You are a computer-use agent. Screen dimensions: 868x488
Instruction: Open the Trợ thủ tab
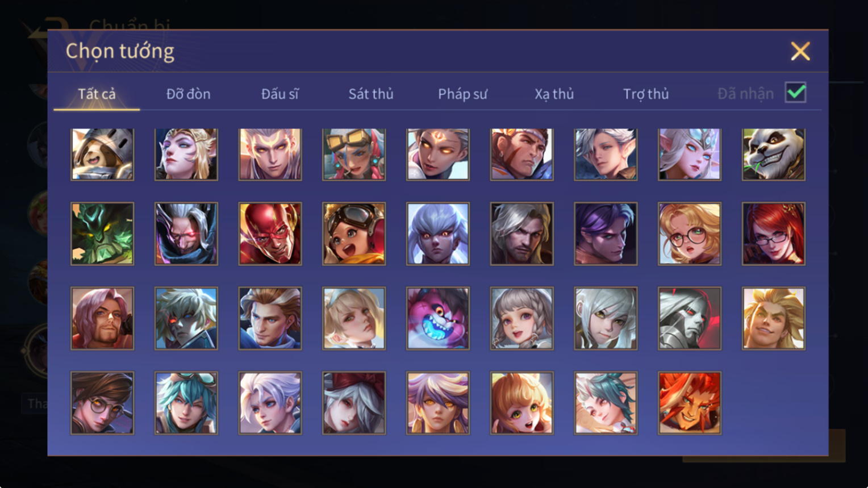pyautogui.click(x=646, y=94)
